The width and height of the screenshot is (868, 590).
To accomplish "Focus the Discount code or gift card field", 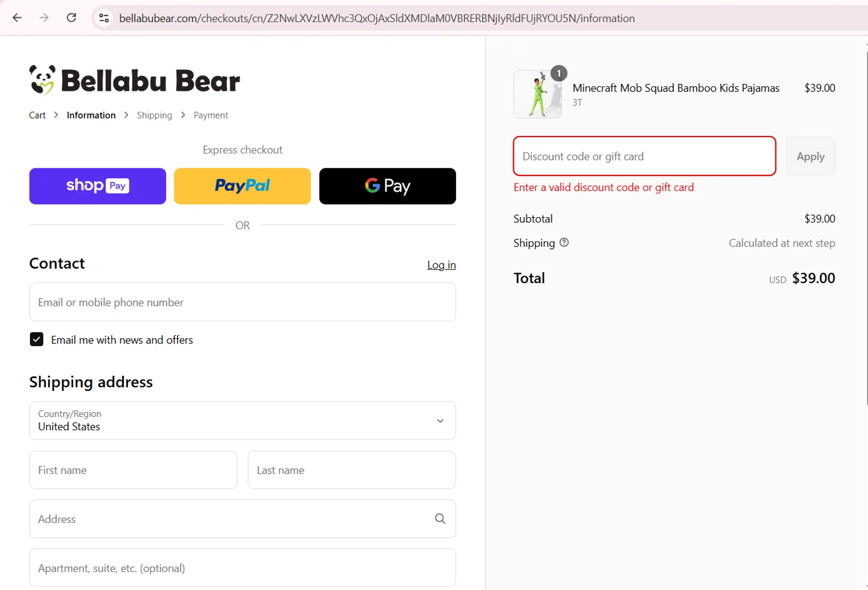I will 645,156.
